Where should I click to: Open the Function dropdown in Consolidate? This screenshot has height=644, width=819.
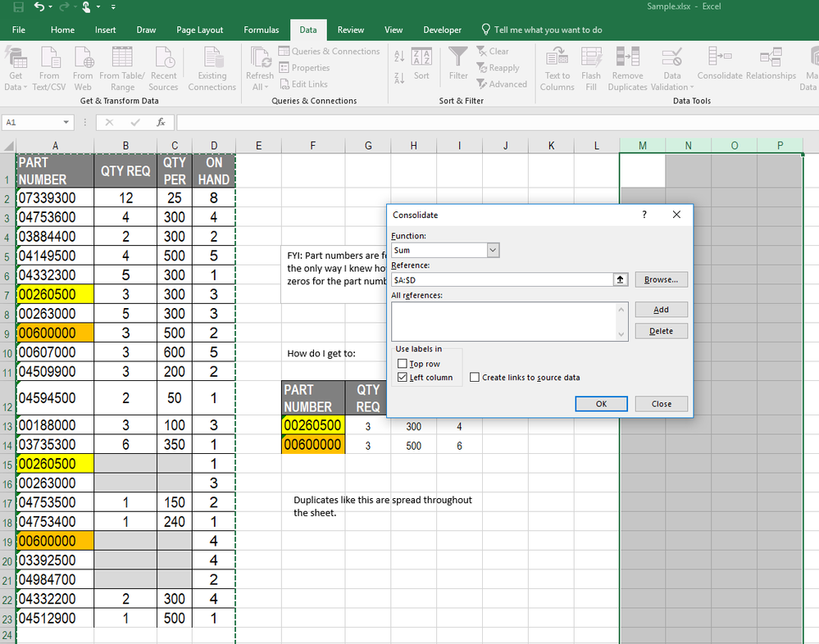493,250
